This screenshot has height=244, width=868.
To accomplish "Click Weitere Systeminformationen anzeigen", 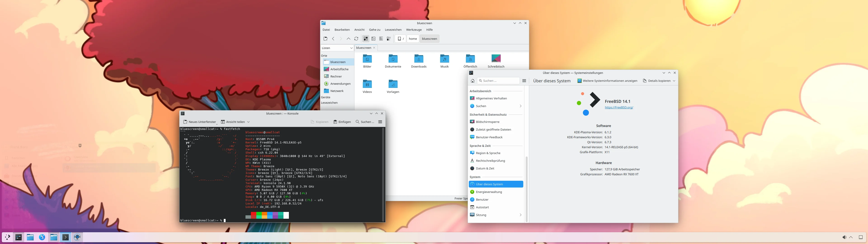I will tap(607, 81).
